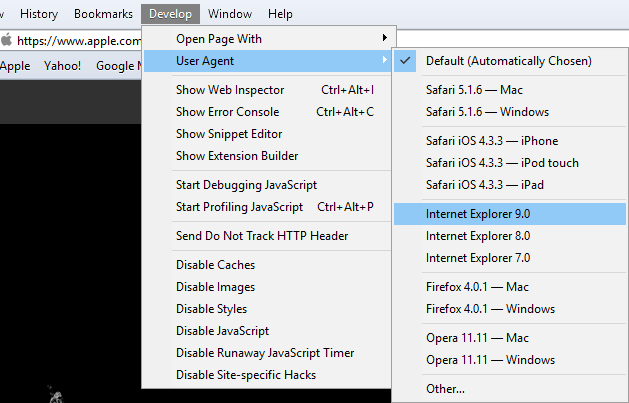Open the Window menu

(x=231, y=14)
